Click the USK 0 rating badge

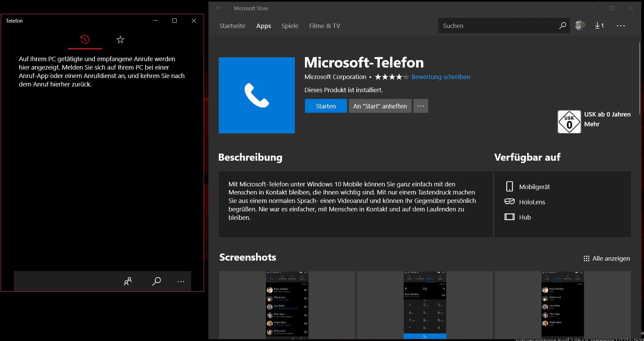coord(569,122)
